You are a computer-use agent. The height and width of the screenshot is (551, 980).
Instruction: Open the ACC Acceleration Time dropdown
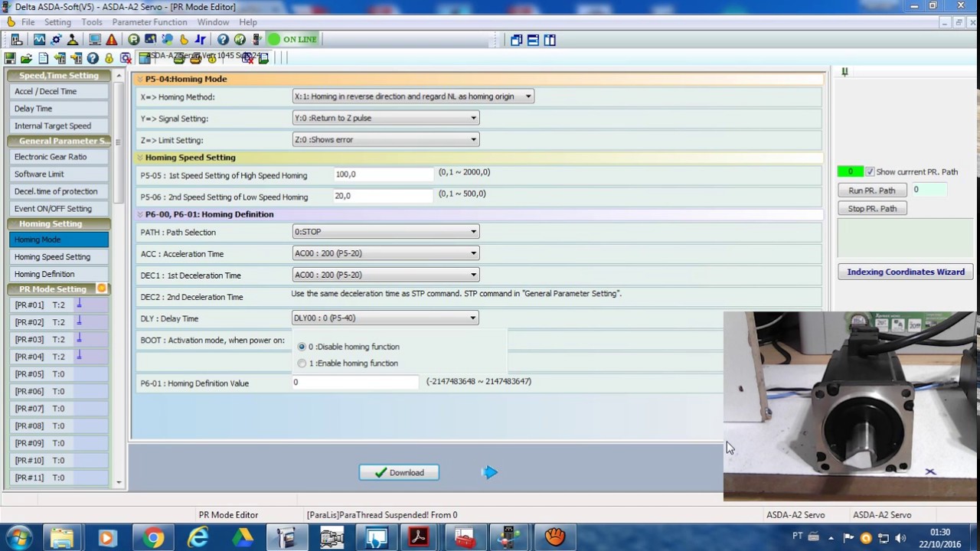[x=386, y=253]
